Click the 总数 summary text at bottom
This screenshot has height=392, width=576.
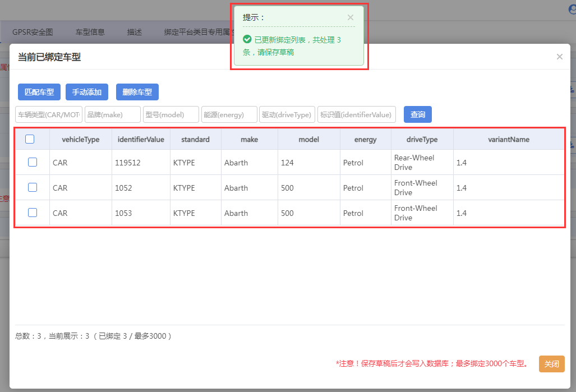[x=93, y=336]
